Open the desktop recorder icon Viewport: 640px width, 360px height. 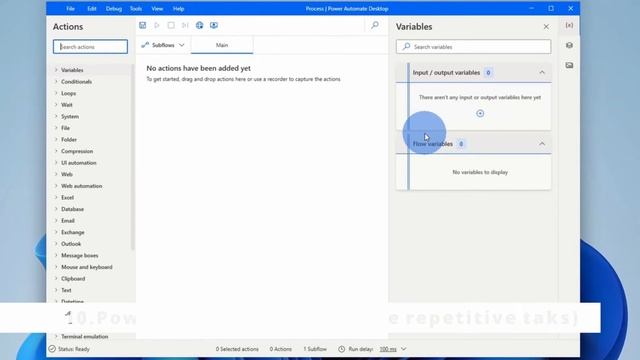point(214,25)
